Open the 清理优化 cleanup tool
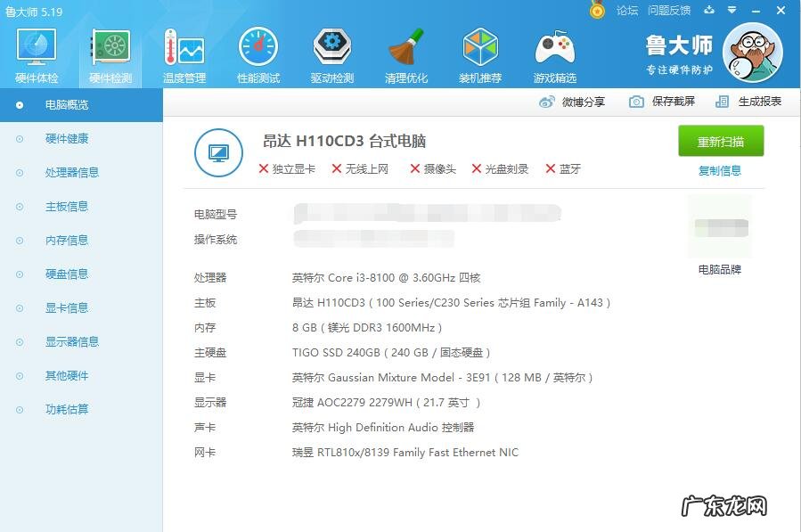This screenshot has width=801, height=532. [x=405, y=53]
